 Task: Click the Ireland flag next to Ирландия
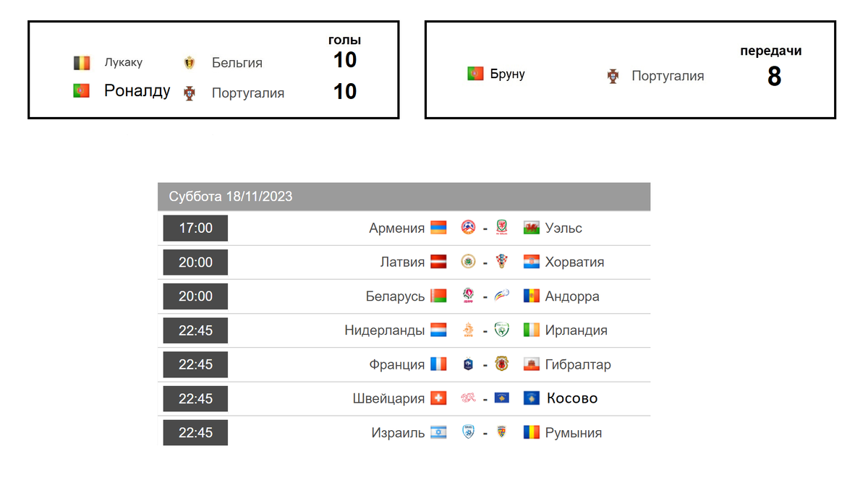pos(532,330)
